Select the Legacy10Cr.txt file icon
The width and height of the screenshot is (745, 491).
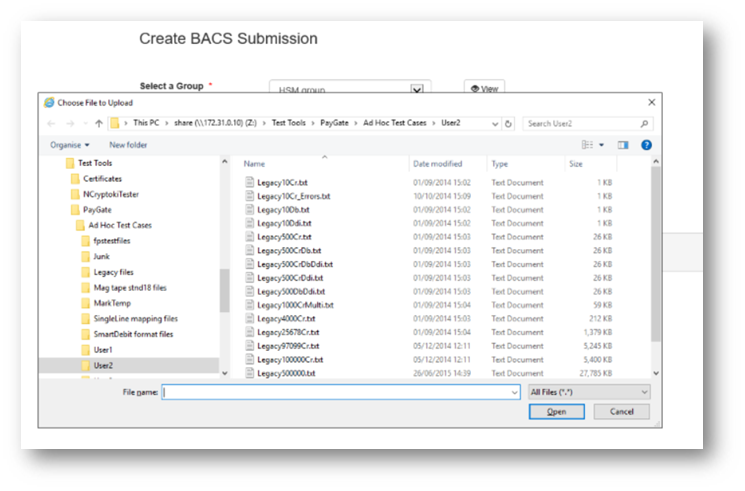[x=250, y=183]
